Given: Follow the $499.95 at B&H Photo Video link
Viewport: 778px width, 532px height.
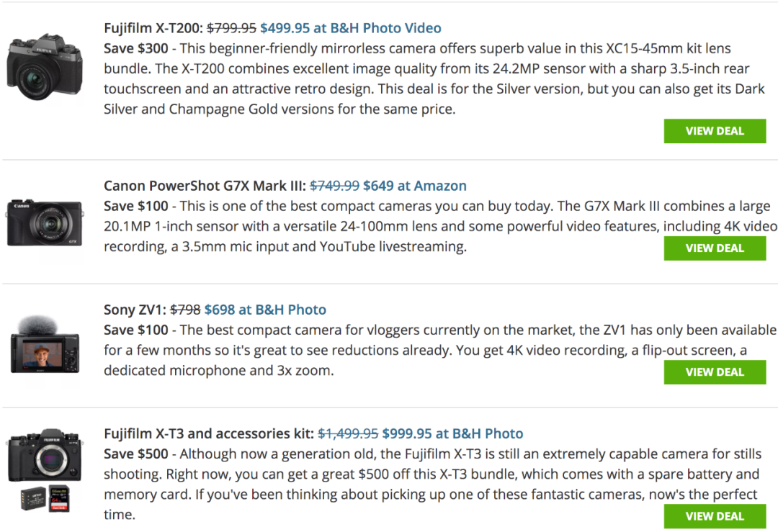Looking at the screenshot, I should (351, 28).
